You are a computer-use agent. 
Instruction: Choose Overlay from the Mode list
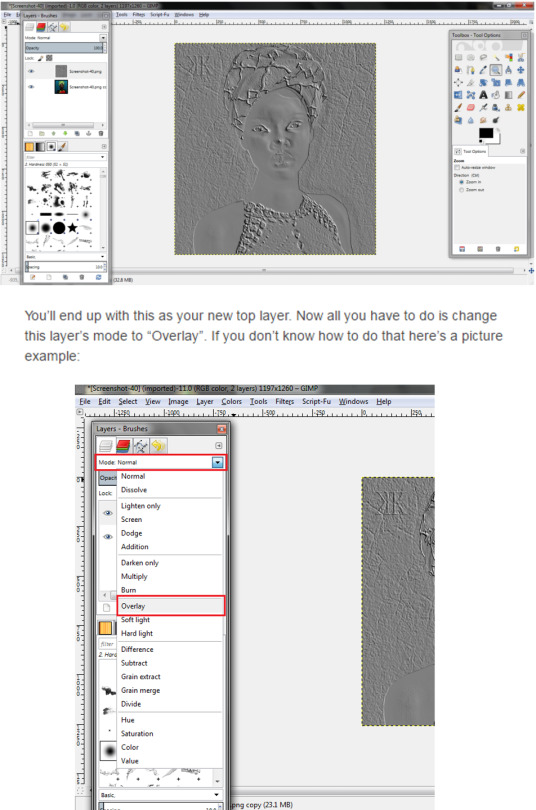pyautogui.click(x=171, y=606)
